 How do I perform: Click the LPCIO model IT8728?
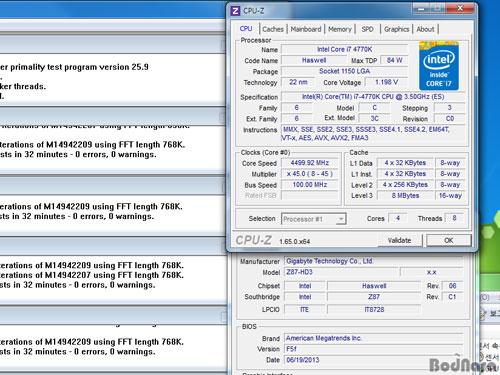[374, 310]
